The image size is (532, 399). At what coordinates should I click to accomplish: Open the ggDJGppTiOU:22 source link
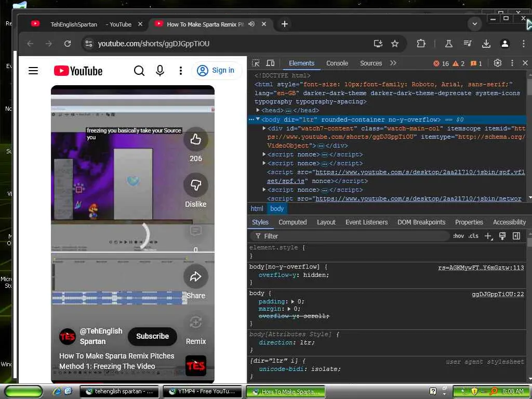tap(497, 294)
